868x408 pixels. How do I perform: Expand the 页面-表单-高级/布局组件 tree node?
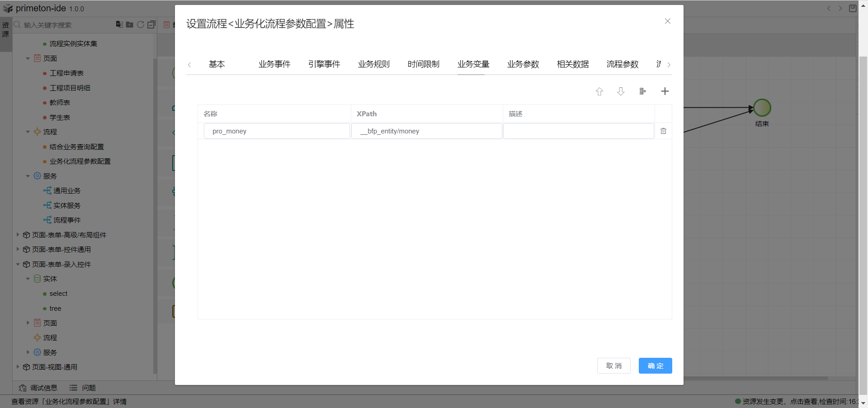18,235
